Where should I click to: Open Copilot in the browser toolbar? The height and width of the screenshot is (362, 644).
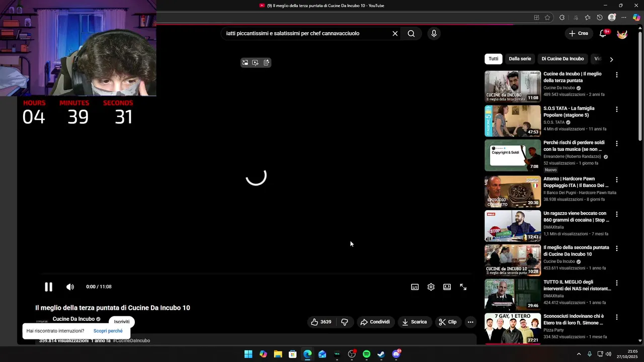pos(636,18)
